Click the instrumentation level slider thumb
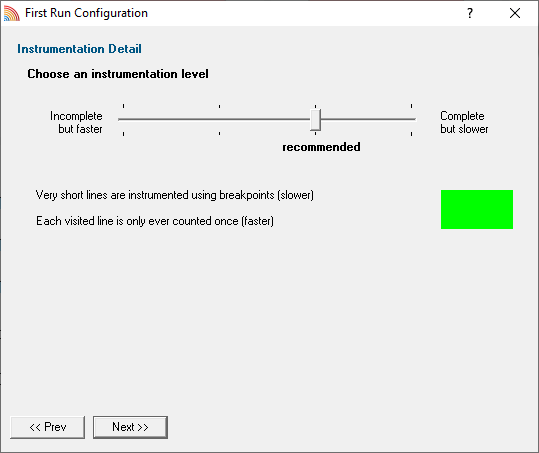This screenshot has height=453, width=539. 315,120
